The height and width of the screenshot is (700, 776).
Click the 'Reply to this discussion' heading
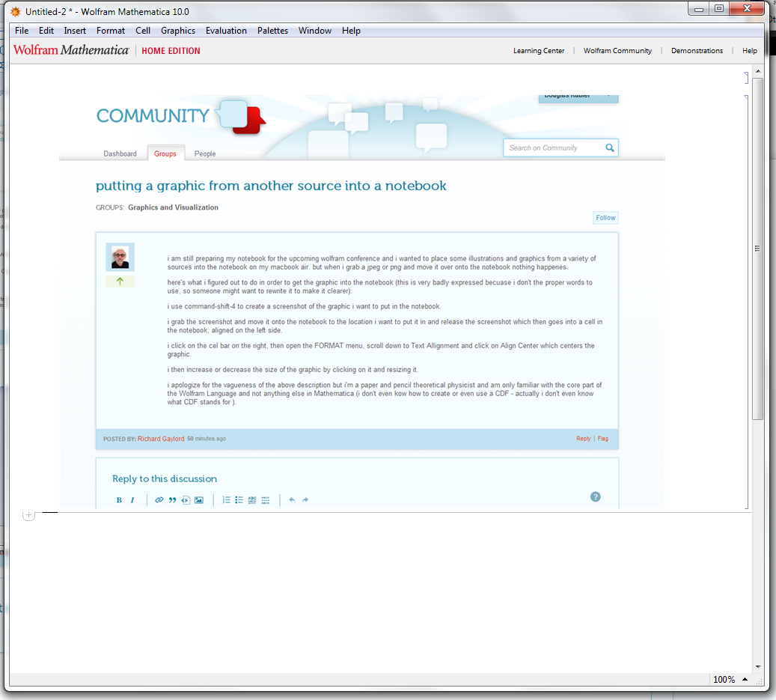pos(165,478)
